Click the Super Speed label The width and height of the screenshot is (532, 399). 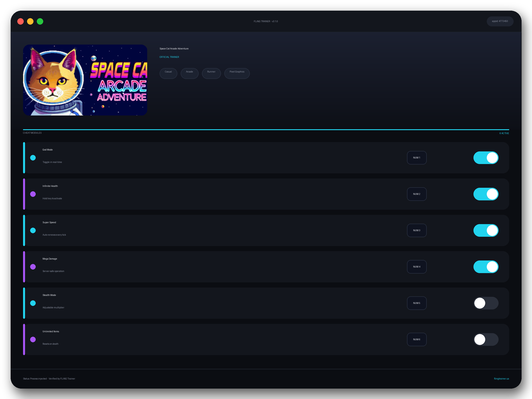point(49,222)
